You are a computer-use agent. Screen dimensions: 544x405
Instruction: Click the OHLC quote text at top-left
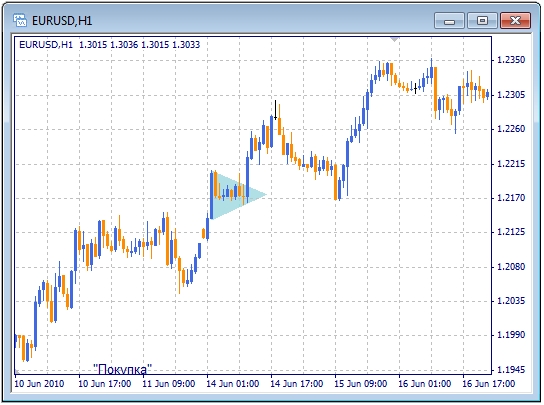click(x=109, y=45)
